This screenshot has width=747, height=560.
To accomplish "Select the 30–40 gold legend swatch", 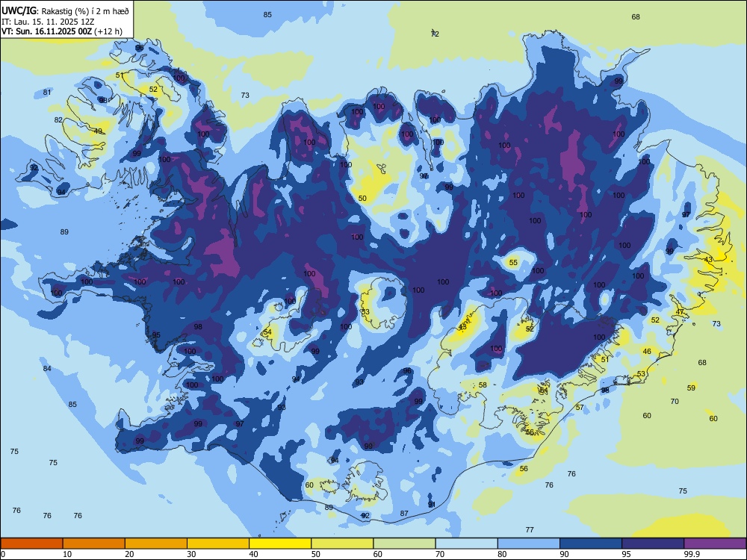I will click(x=218, y=544).
